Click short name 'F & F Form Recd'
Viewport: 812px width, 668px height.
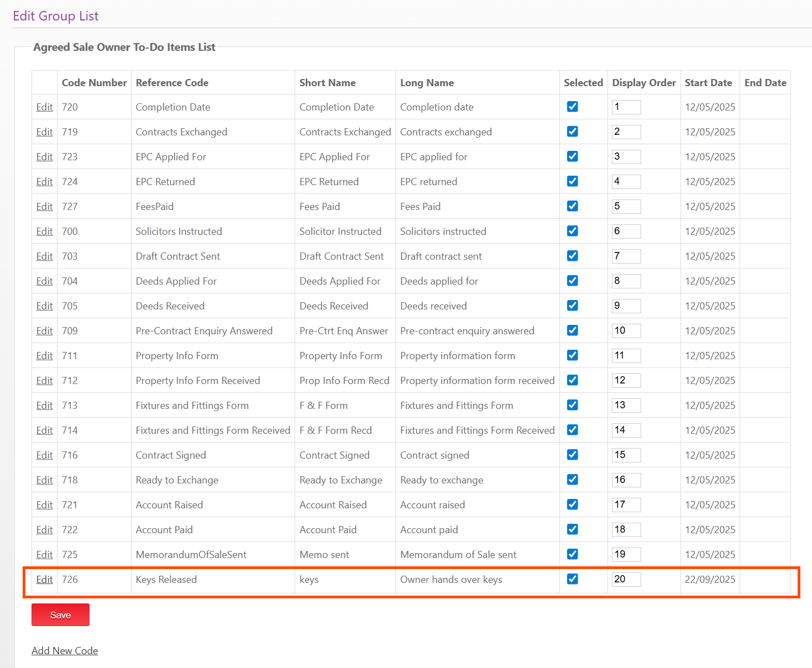[336, 430]
